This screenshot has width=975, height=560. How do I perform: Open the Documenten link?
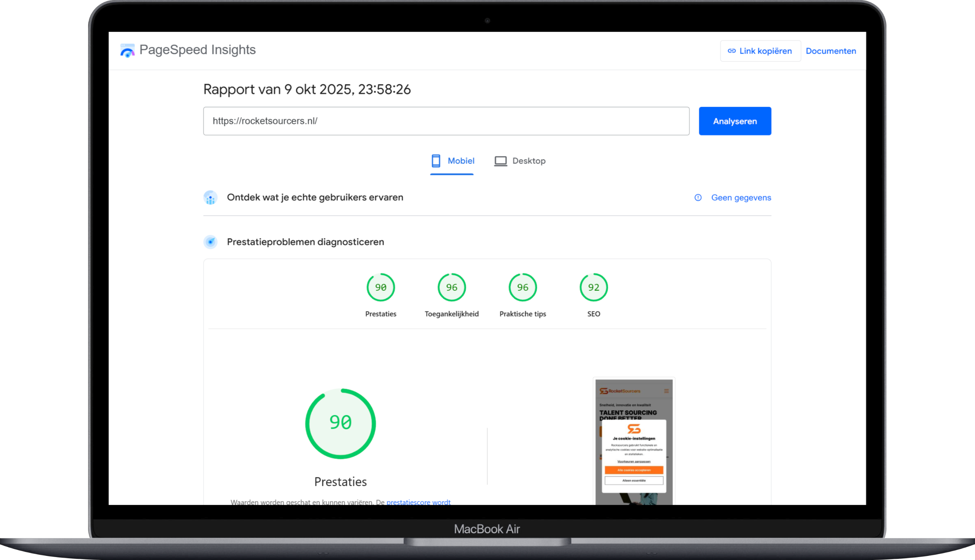[830, 51]
